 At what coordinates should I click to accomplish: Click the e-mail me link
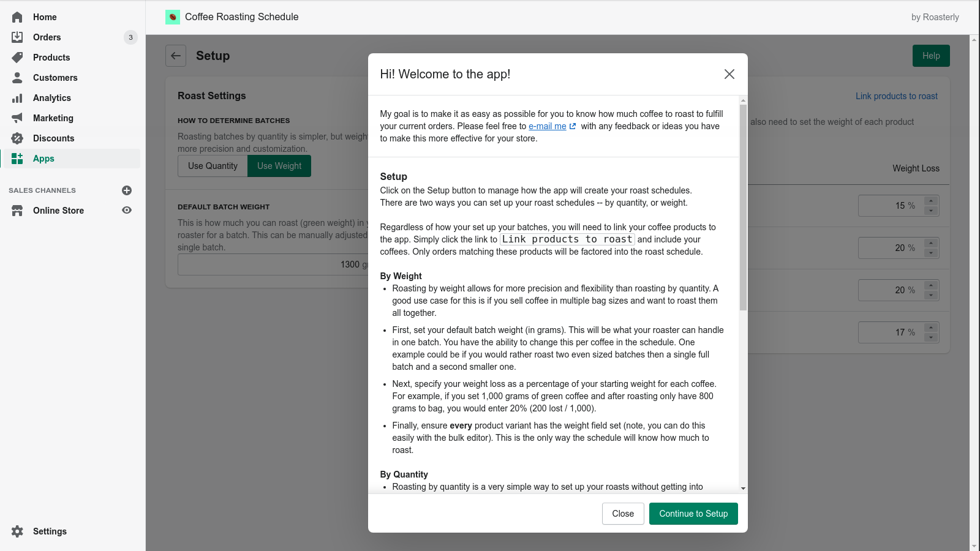click(547, 126)
